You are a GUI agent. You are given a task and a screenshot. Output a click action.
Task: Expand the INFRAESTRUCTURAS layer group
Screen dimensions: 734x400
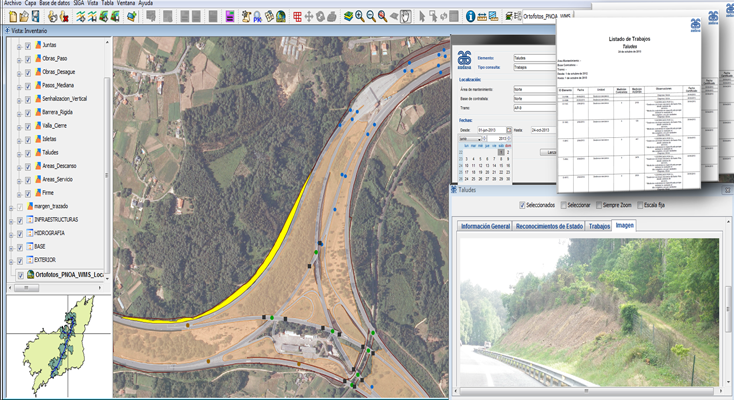[x=10, y=219]
